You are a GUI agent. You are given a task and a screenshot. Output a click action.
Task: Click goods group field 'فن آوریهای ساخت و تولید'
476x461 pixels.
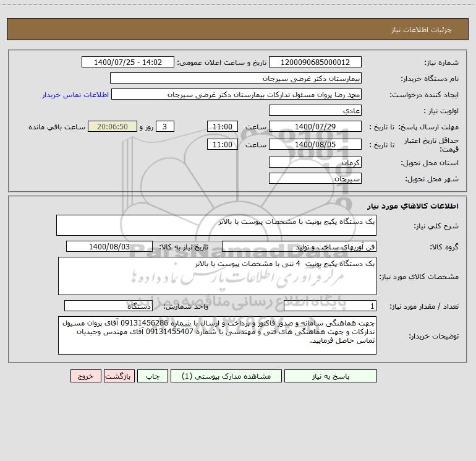pos(299,246)
